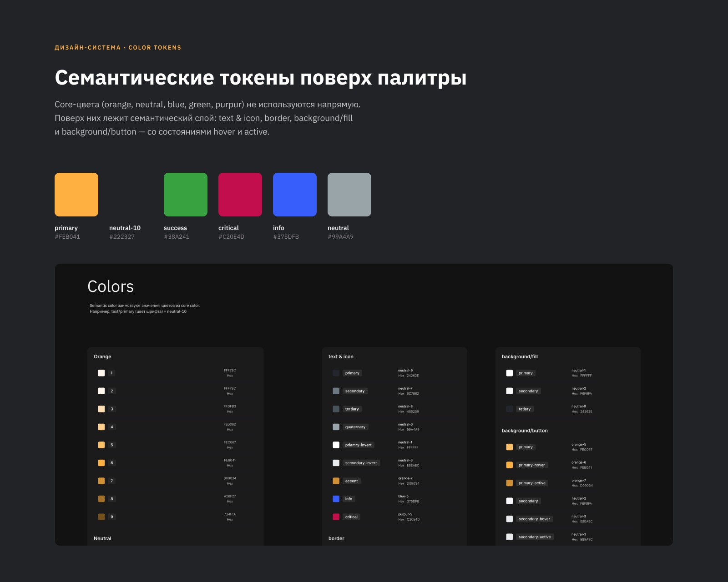728x582 pixels.
Task: Click the primary-active button swatch
Action: tap(510, 483)
